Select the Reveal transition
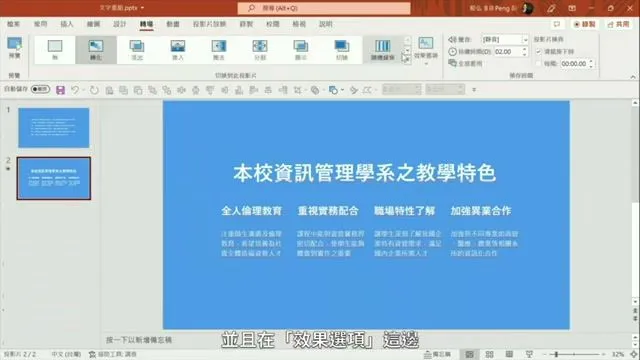 coord(301,50)
